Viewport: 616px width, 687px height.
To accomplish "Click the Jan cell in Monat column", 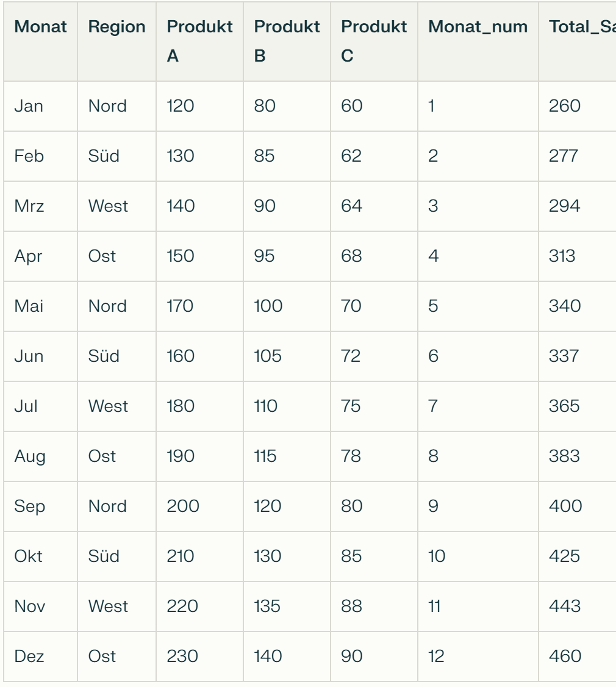I will coord(40,106).
